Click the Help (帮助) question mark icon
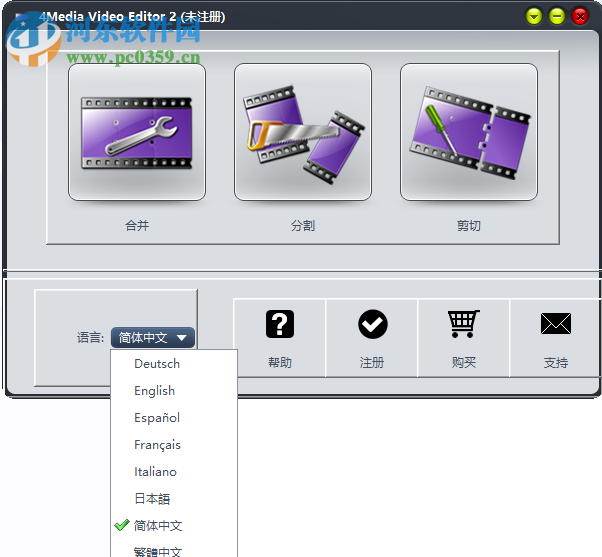Screen dimensions: 602x557 click(x=280, y=324)
